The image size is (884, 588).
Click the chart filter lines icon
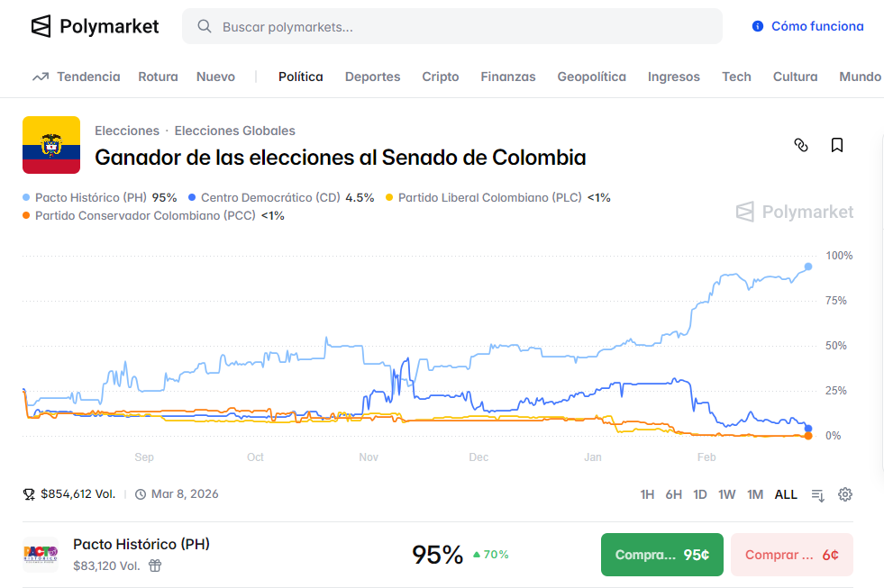pyautogui.click(x=818, y=494)
